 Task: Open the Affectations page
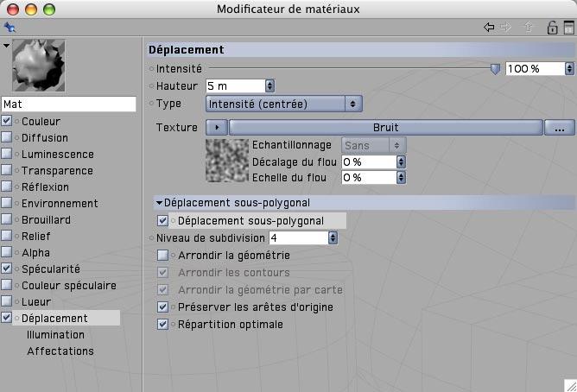60,351
